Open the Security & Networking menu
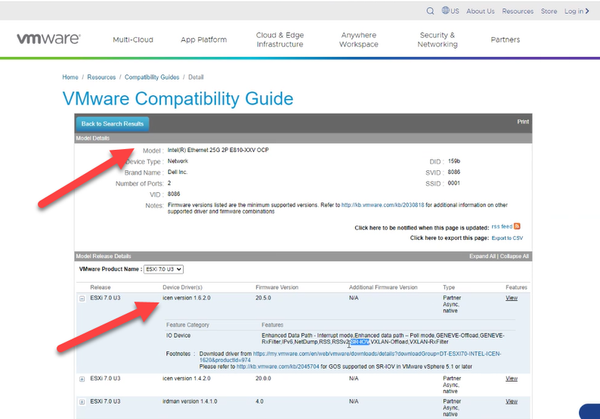The height and width of the screenshot is (419, 600). click(x=437, y=40)
